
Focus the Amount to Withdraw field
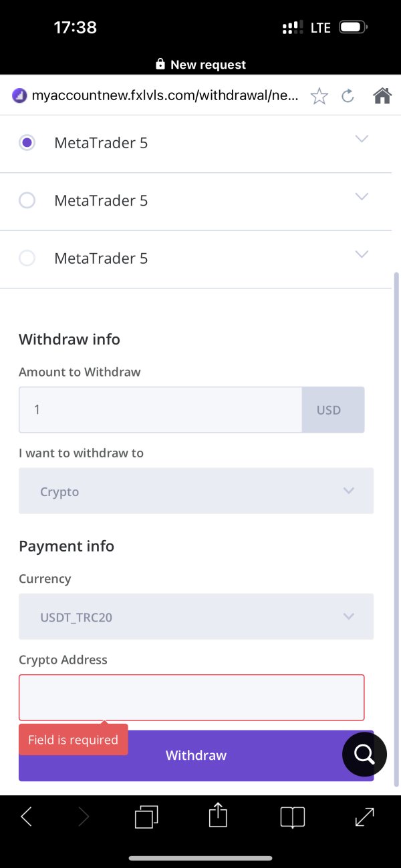pyautogui.click(x=160, y=410)
